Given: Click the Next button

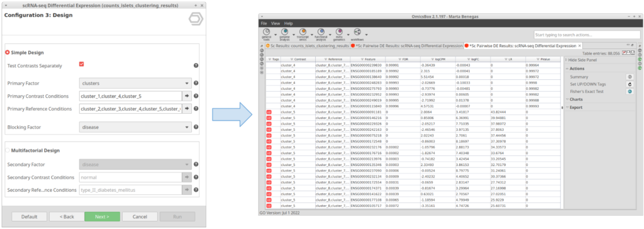Looking at the screenshot, I should (x=103, y=216).
